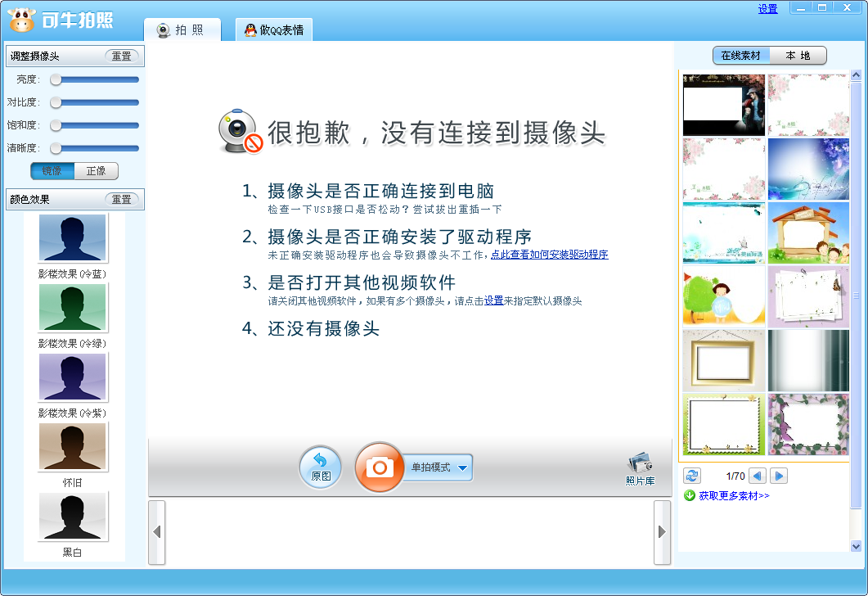Adjust the 饱和度 saturation slider
The height and width of the screenshot is (596, 868).
tap(94, 126)
